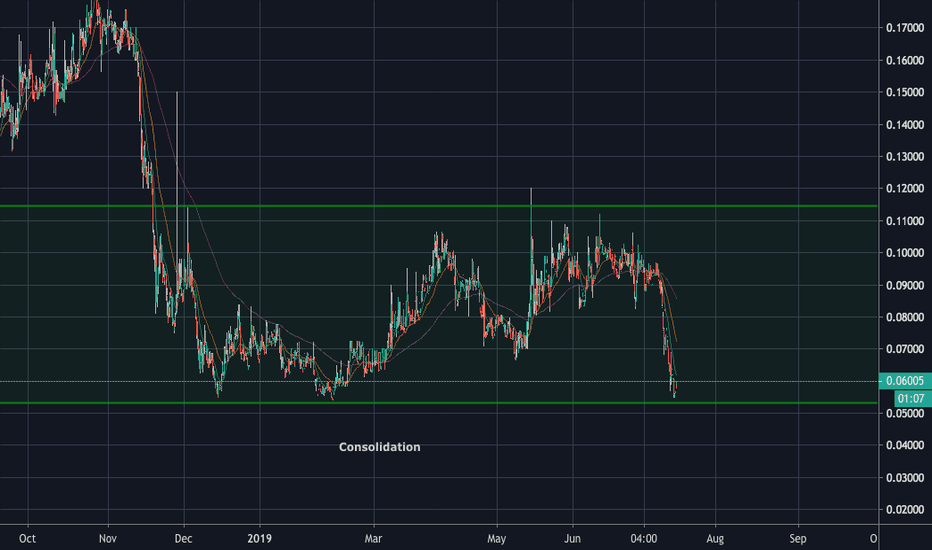Click the Sep label on time axis

[x=798, y=539]
